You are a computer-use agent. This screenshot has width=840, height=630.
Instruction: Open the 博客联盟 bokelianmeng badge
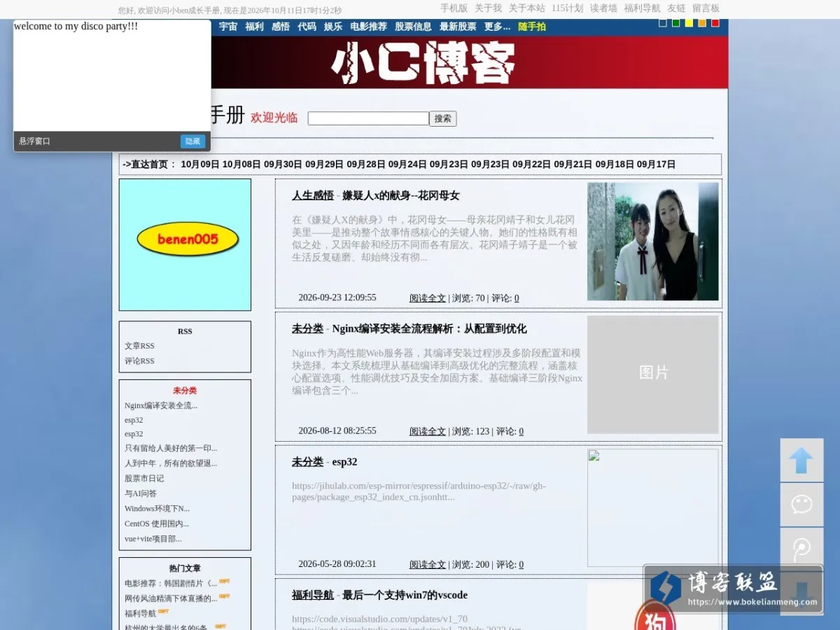coord(733,589)
